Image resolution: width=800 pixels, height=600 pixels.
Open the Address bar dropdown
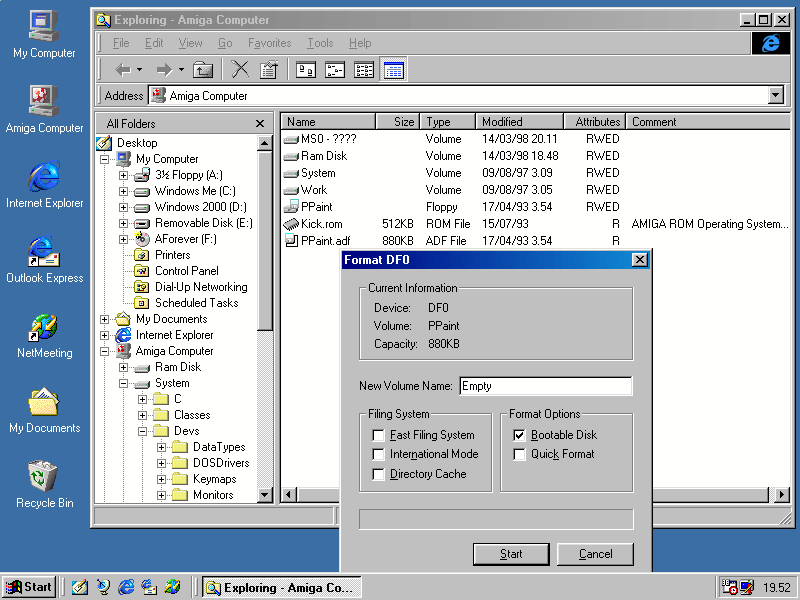click(776, 95)
